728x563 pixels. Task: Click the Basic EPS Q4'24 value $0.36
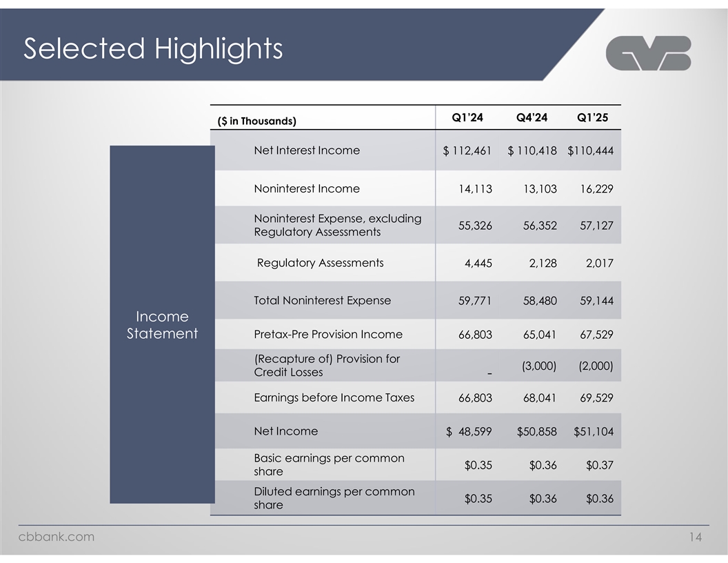[543, 466]
